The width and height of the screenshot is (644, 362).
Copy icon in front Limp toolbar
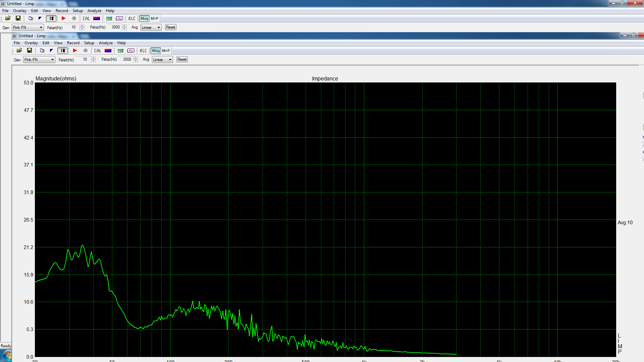[x=42, y=51]
